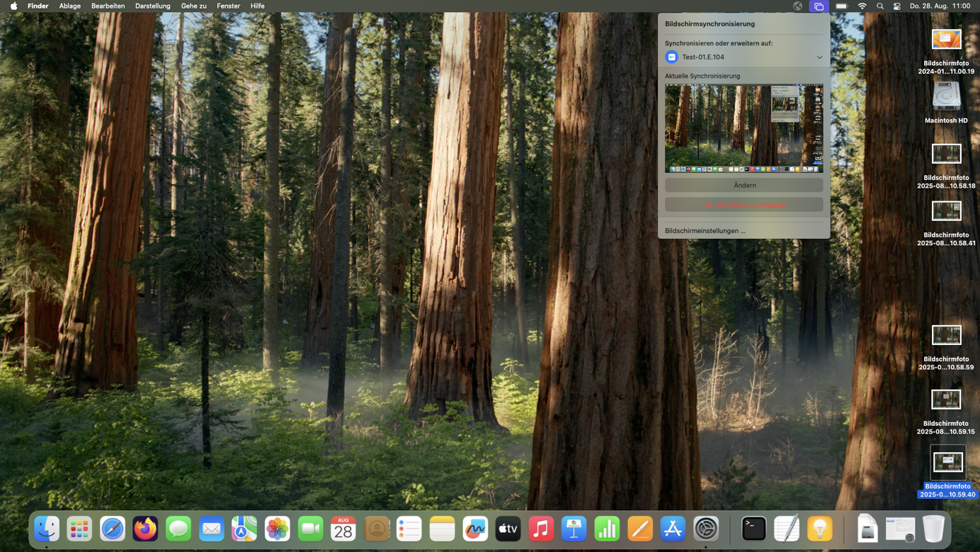This screenshot has width=980, height=552.
Task: Open Terminal from the Dock
Action: 753,528
